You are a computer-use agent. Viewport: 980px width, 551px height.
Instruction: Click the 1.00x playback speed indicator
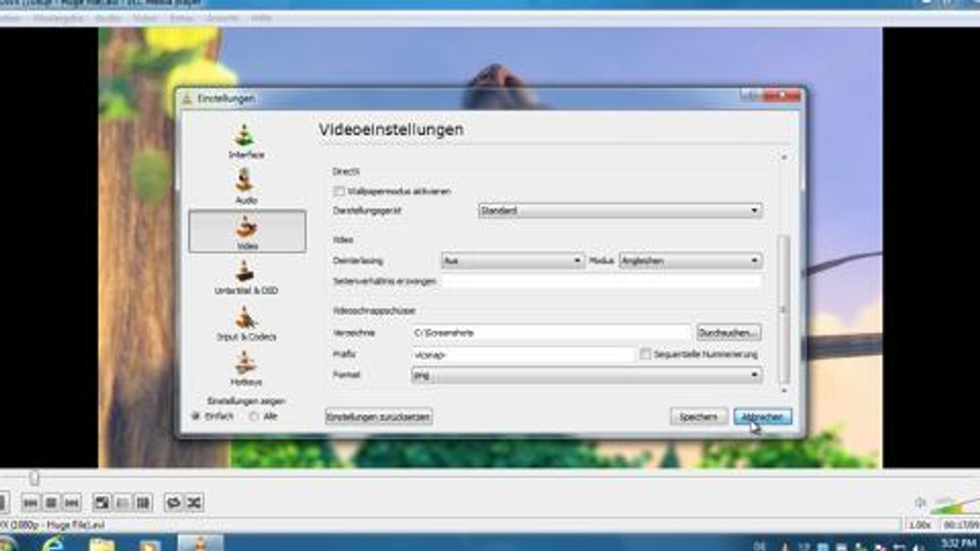[920, 526]
